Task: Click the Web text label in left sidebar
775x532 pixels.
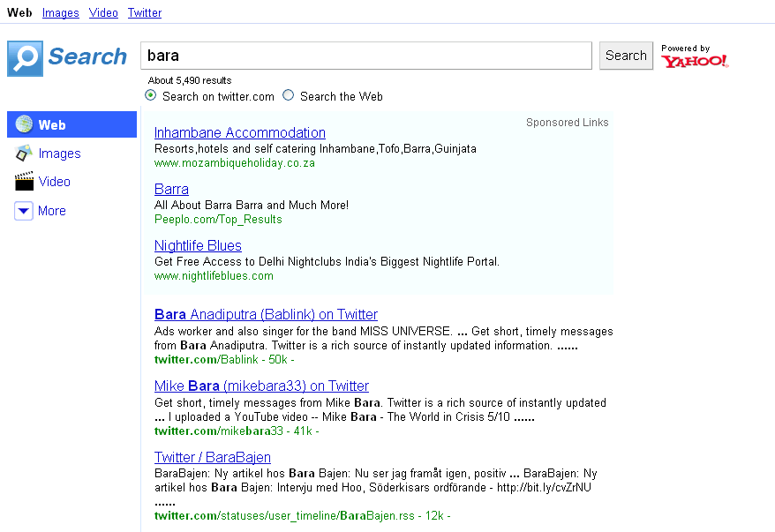Action: [52, 125]
